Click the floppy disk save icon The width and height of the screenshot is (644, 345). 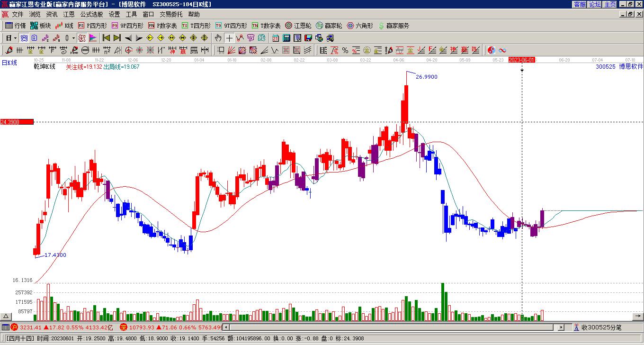(x=308, y=38)
